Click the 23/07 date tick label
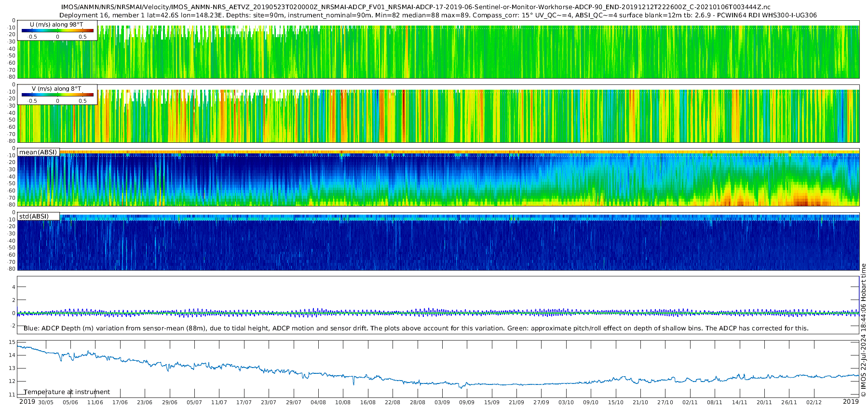The height and width of the screenshot is (410, 868). (269, 402)
